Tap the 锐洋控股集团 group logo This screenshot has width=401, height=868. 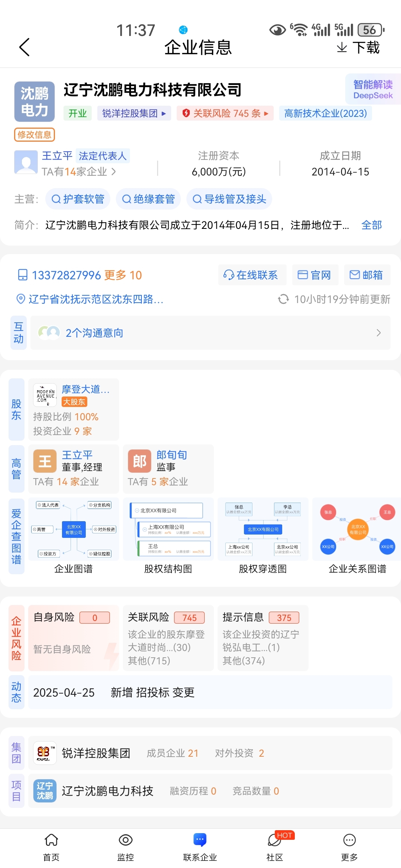click(45, 753)
